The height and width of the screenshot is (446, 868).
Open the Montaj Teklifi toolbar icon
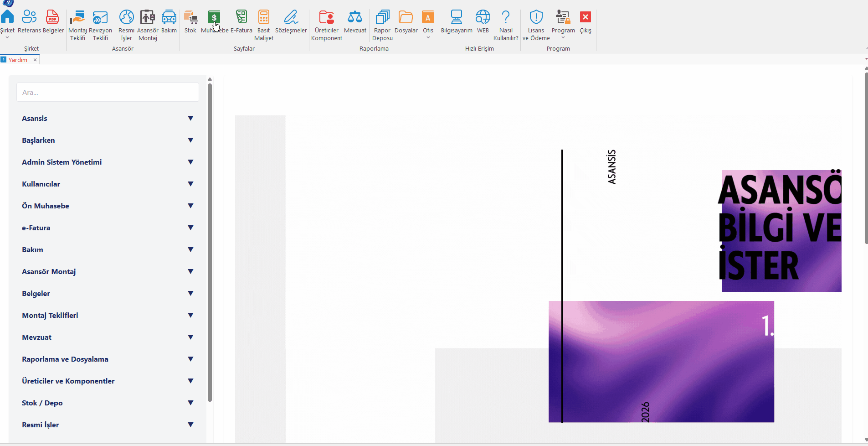[77, 18]
